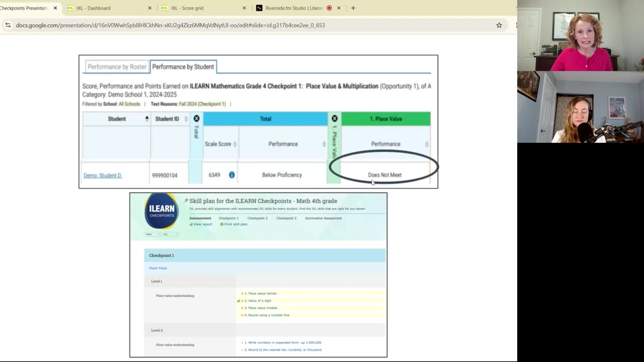
Task: Click the star beside Round using a number line
Action: tap(242, 315)
